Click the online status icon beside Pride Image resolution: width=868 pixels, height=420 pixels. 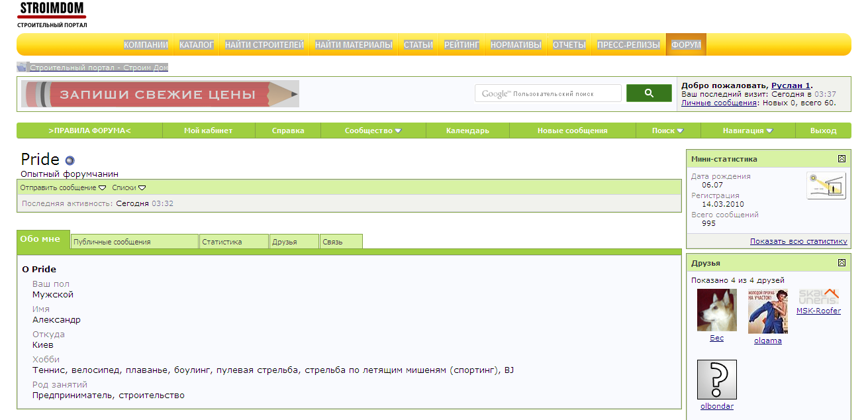point(70,160)
